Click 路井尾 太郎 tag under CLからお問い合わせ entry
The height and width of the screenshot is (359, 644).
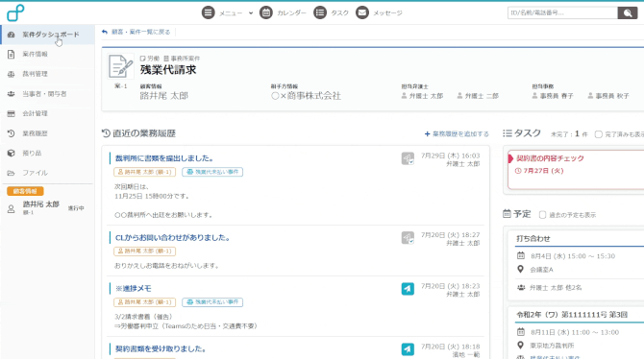(x=144, y=251)
